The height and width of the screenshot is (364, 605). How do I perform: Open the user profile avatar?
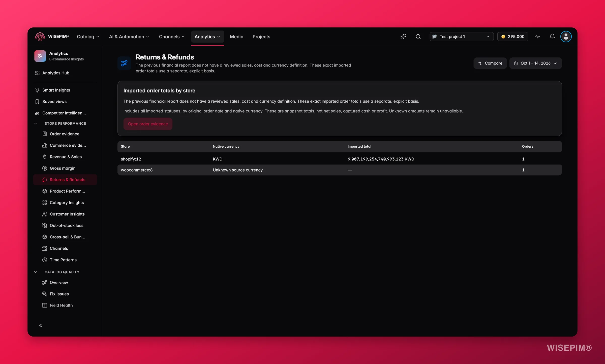tap(566, 37)
